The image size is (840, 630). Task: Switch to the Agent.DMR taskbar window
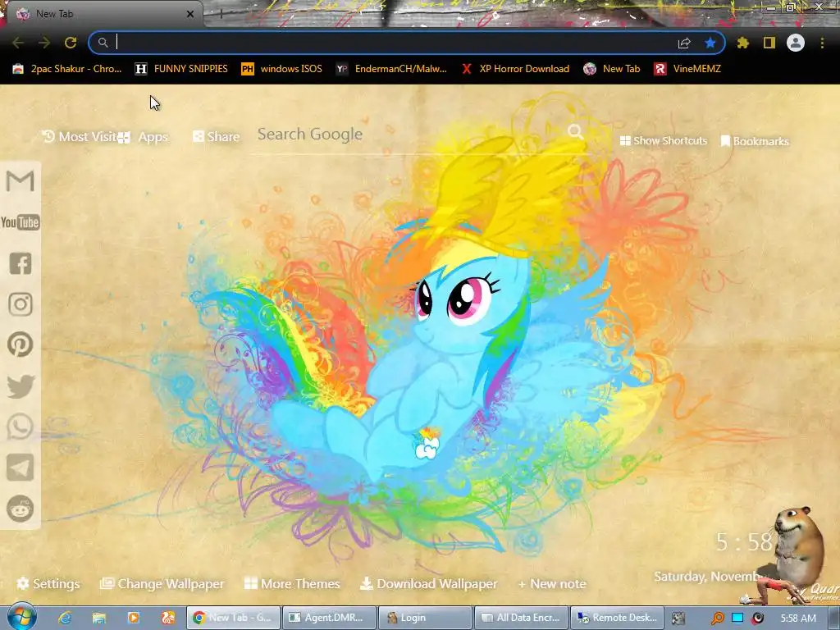(x=329, y=618)
